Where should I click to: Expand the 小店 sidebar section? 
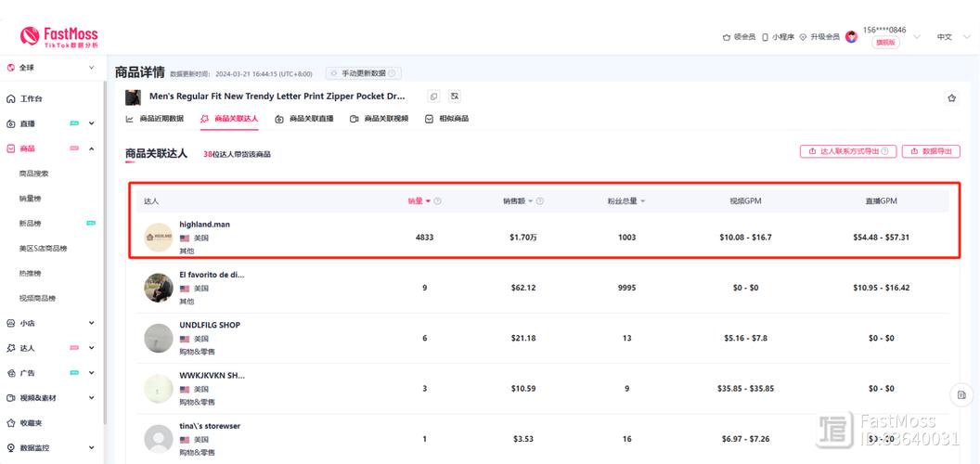[x=91, y=323]
